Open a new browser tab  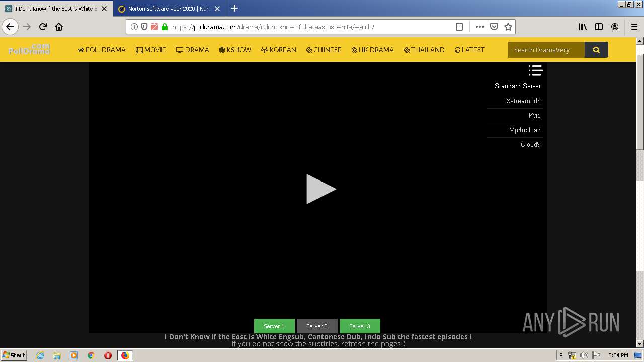[234, 8]
